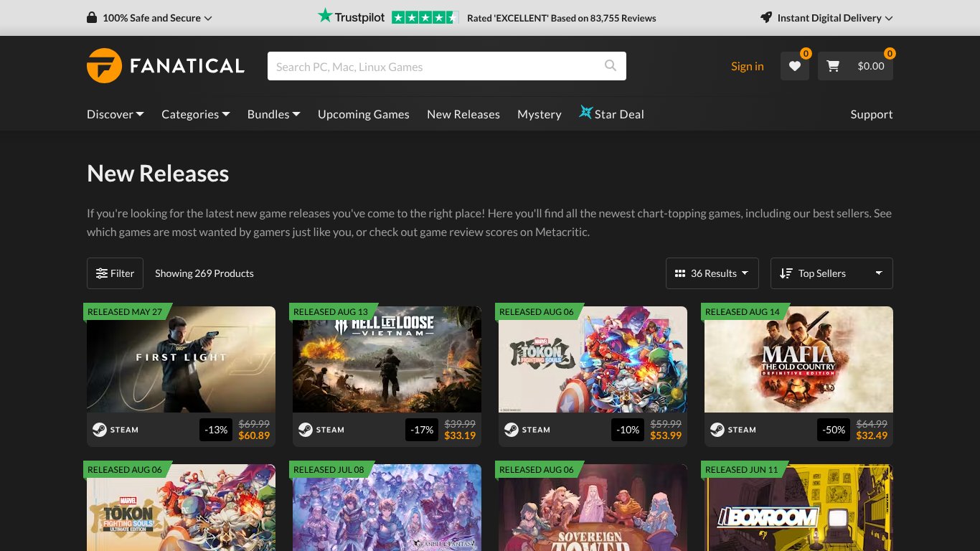Screen dimensions: 980x551
Task: Click the Trustpilot five-star rating
Action: 425,18
